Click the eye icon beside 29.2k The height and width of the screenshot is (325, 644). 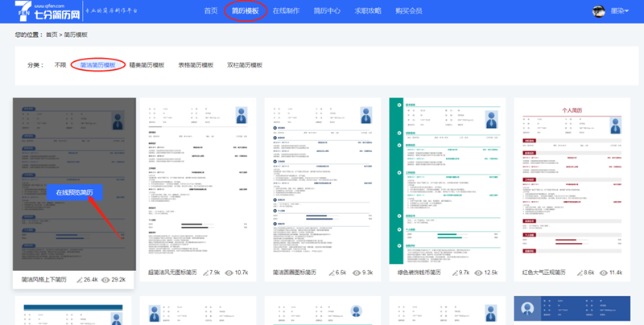tap(105, 280)
